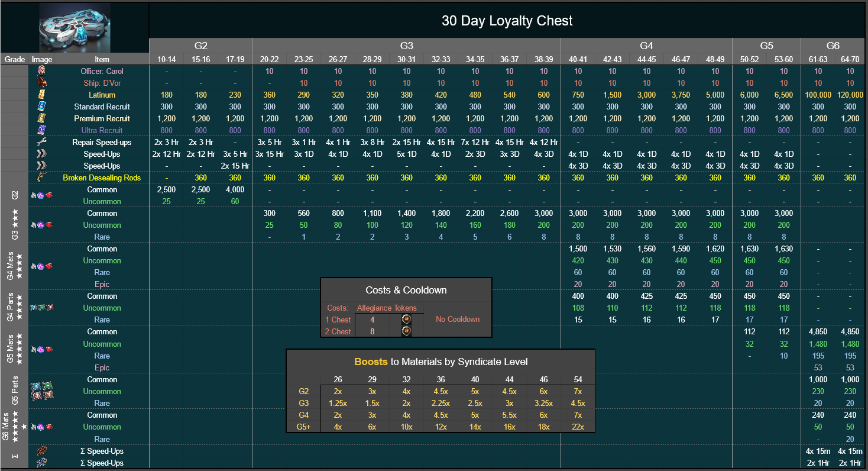This screenshot has height=471, width=868.
Task: Select the G3 column group header
Action: pyautogui.click(x=406, y=46)
